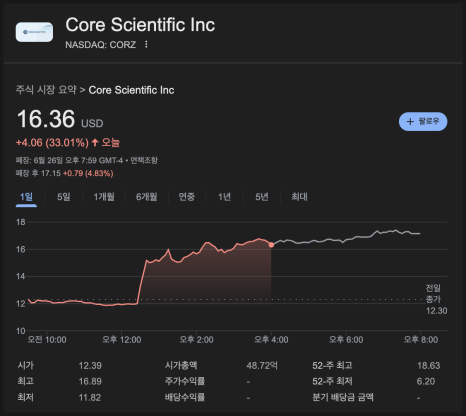
Task: Switch to the 1년 chart range tab
Action: point(224,197)
